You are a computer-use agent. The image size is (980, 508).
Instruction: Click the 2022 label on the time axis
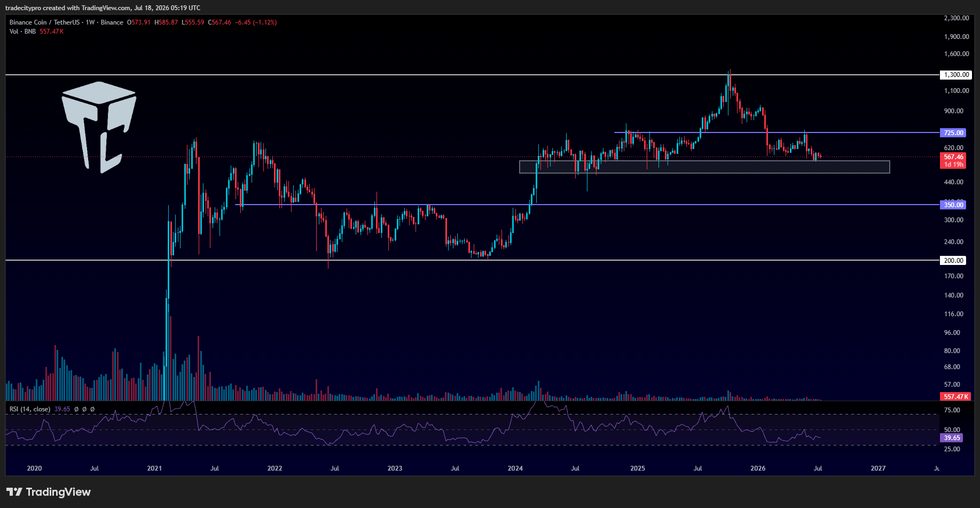275,468
